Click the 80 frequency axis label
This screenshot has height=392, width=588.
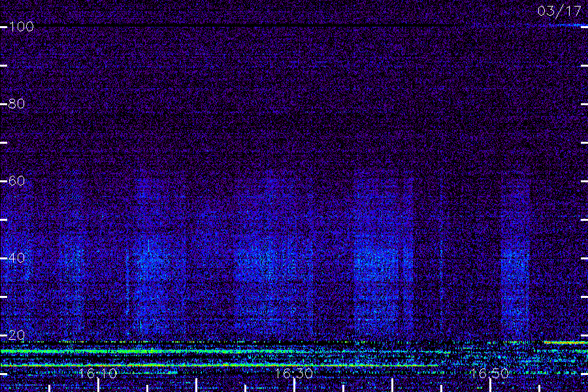coord(16,103)
